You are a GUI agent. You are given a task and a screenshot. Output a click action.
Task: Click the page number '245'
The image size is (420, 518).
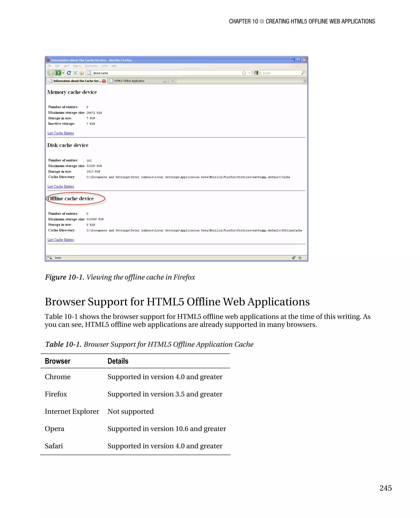385,488
